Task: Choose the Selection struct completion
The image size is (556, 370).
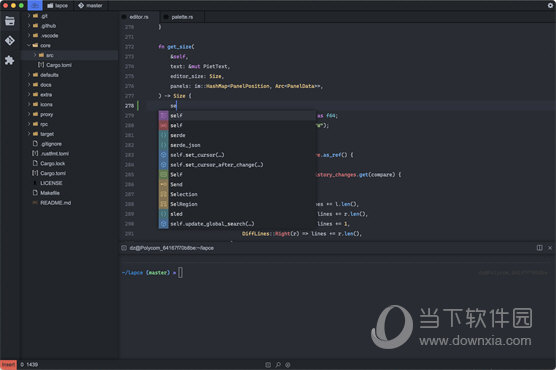Action: click(x=237, y=194)
